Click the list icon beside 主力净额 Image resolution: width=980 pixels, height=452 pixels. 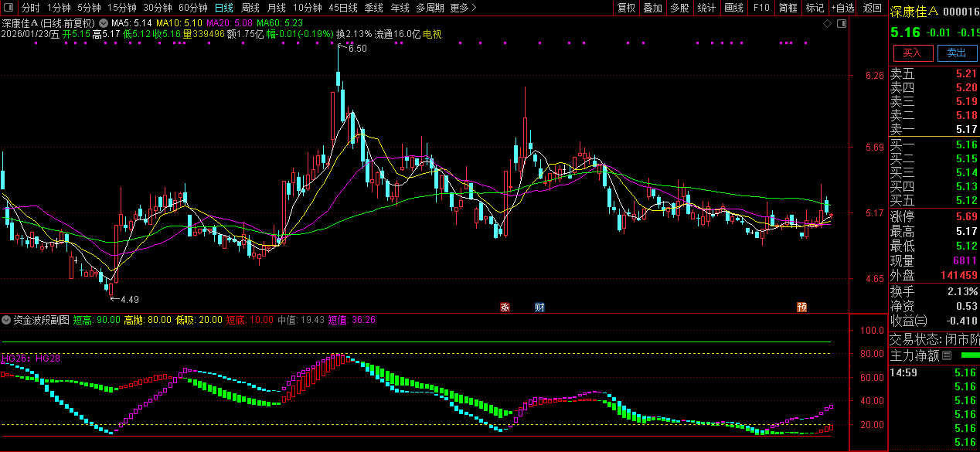point(947,355)
